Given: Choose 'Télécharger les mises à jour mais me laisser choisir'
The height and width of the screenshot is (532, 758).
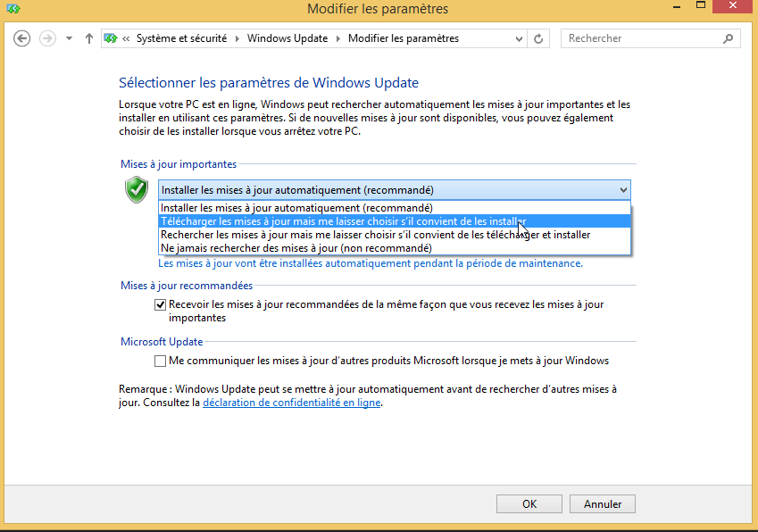Looking at the screenshot, I should pyautogui.click(x=395, y=221).
